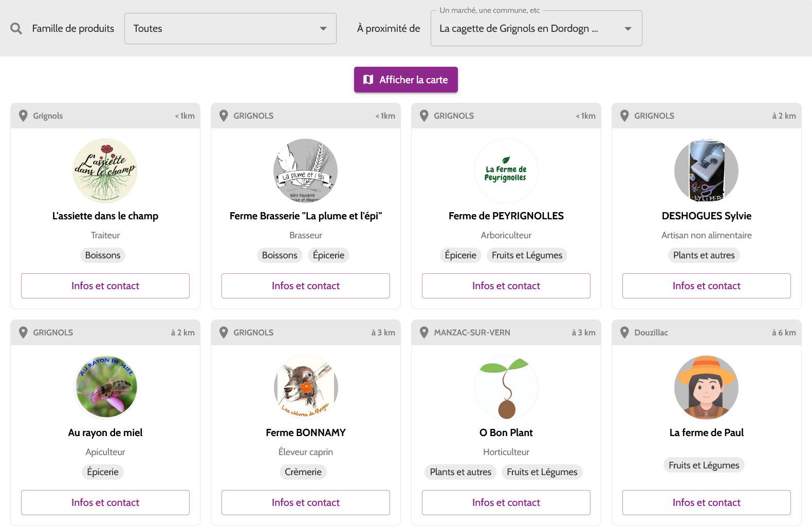This screenshot has width=812, height=528.
Task: Click the search magnifier icon
Action: click(x=16, y=29)
